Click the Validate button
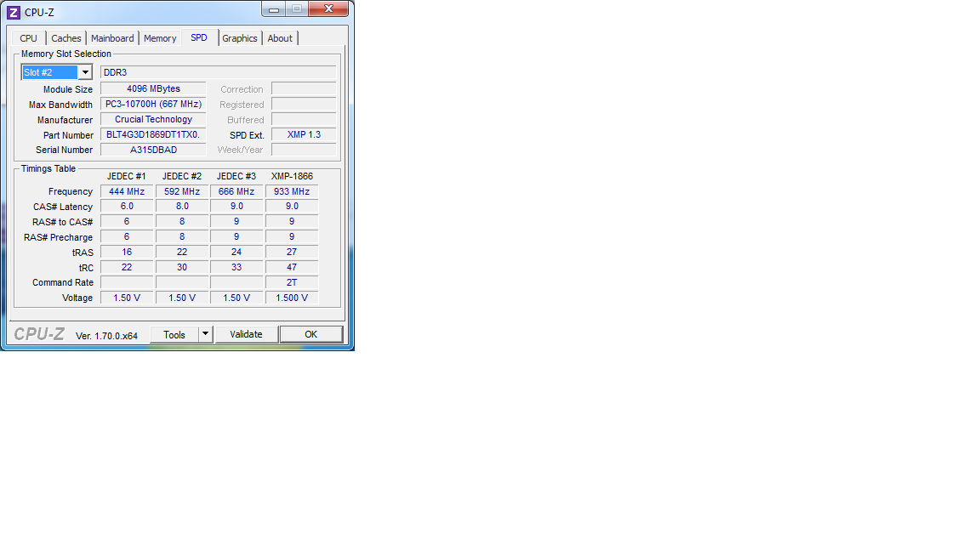980x551 pixels. click(x=246, y=335)
